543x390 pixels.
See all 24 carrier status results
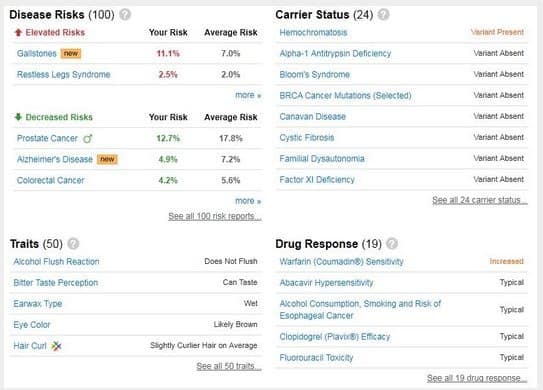480,200
